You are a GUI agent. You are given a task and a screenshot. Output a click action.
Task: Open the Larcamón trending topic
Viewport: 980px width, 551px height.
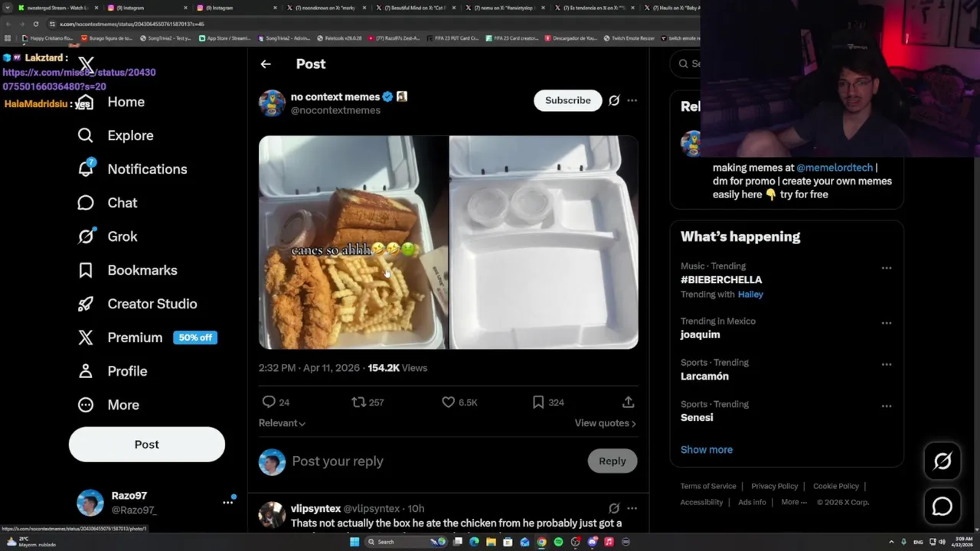[704, 377]
